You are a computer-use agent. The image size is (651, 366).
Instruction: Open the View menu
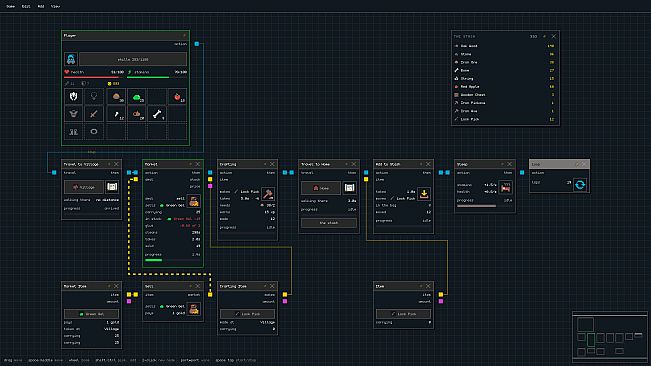click(x=55, y=6)
